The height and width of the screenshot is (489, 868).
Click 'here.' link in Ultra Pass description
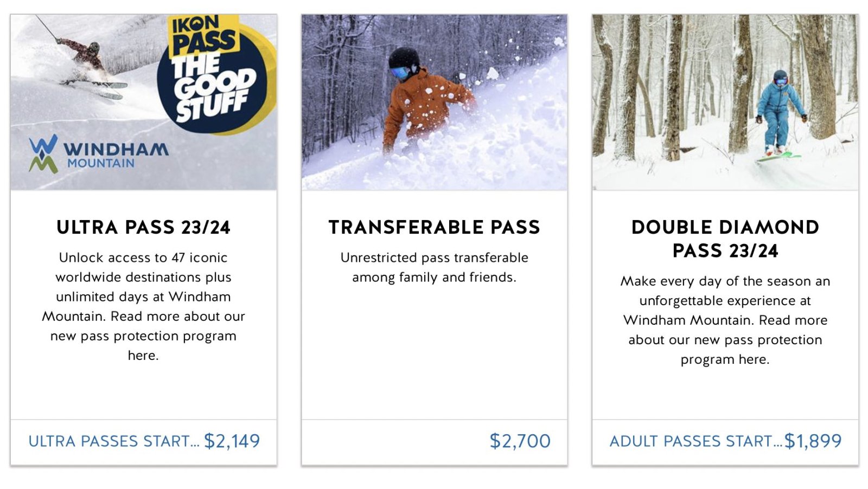click(x=143, y=356)
